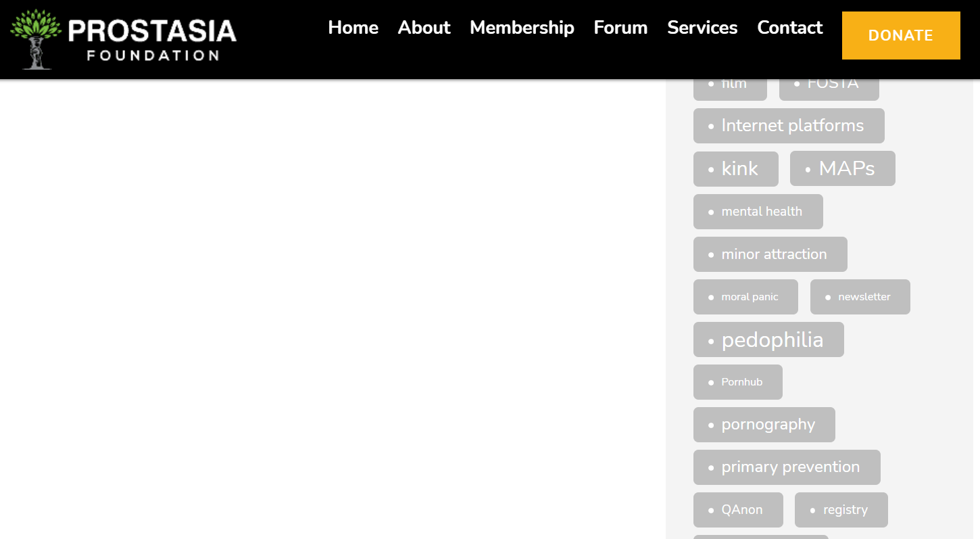Click the yellow DONATE button

pos(901,35)
